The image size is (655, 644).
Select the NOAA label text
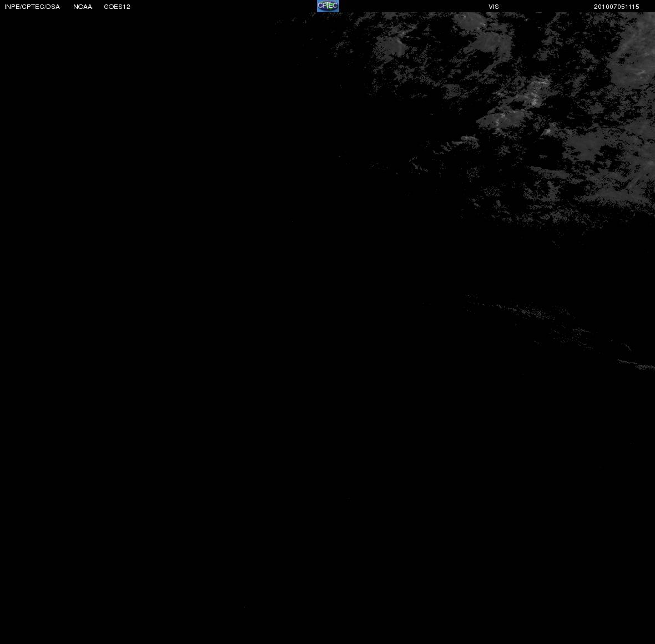point(83,7)
